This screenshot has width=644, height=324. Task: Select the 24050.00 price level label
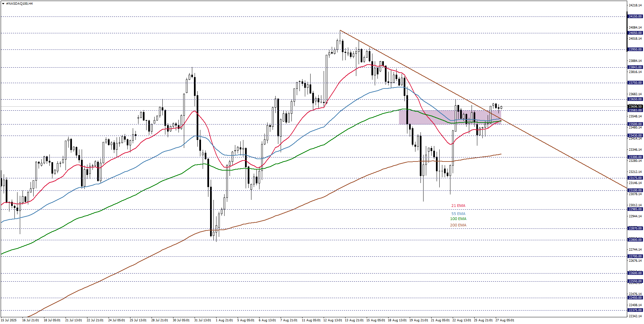tap(635, 33)
